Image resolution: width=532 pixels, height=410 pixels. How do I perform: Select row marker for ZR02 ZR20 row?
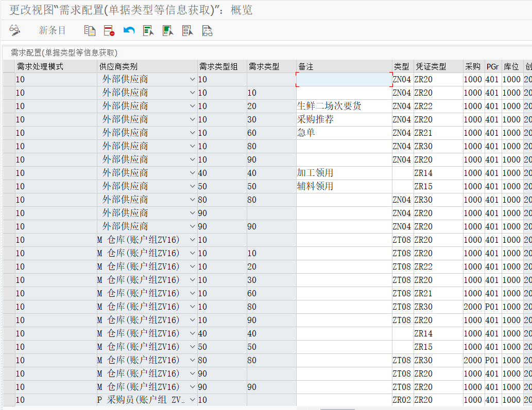point(9,400)
